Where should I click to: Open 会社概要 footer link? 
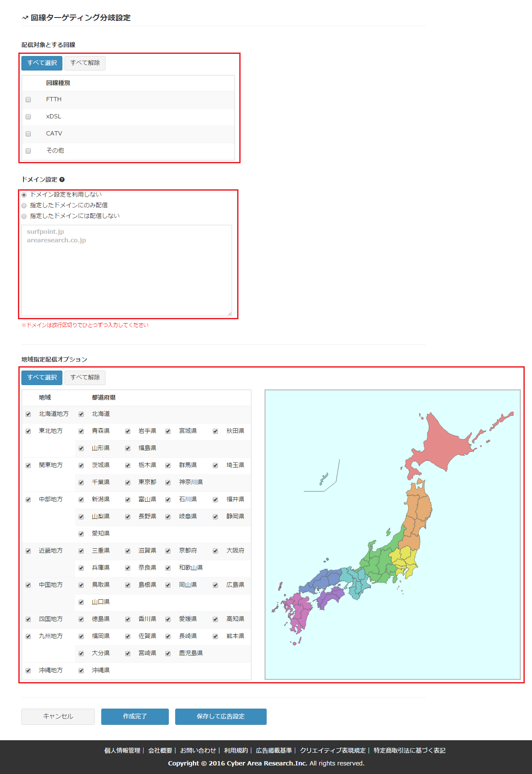(160, 750)
